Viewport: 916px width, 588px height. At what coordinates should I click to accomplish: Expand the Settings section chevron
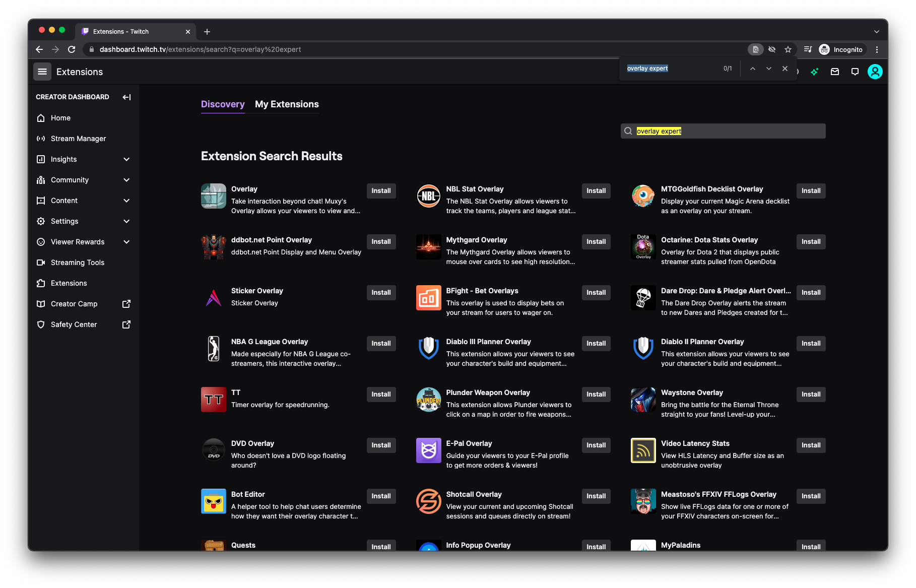[x=126, y=221]
